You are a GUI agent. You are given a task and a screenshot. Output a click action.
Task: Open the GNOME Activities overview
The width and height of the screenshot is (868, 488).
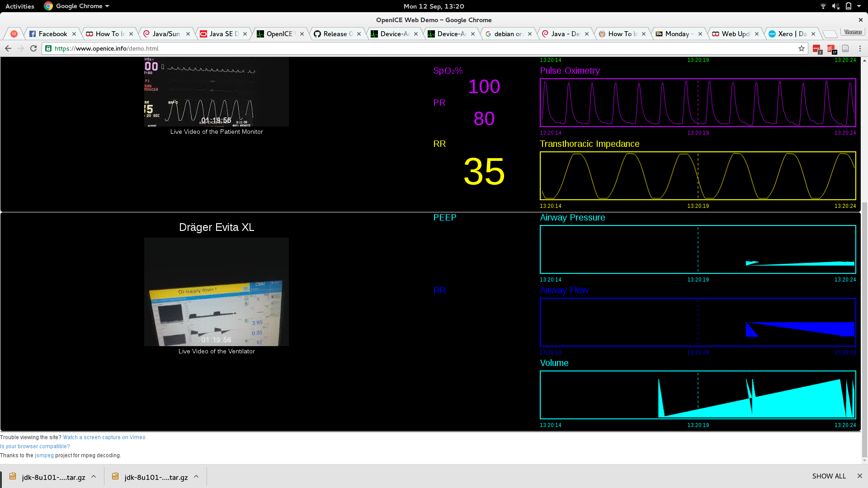[x=20, y=6]
